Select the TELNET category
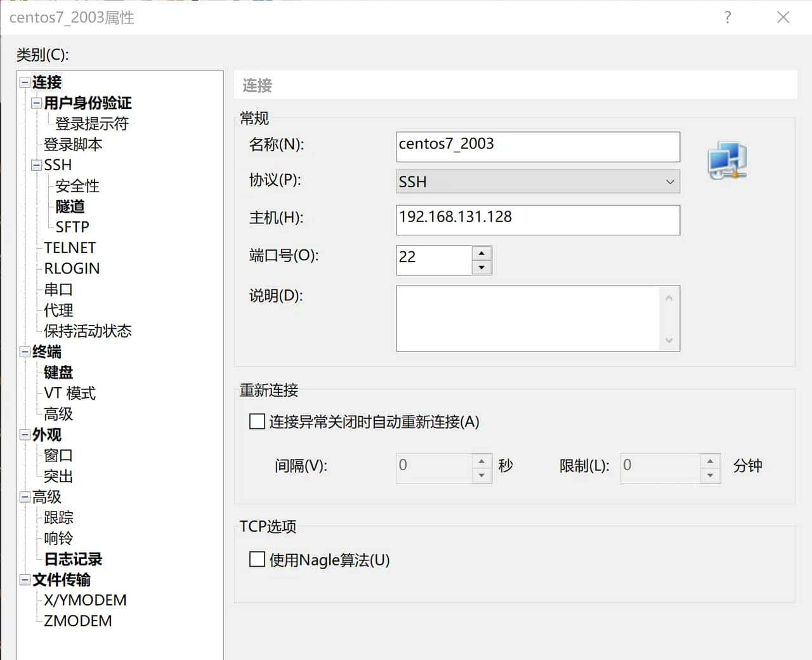The height and width of the screenshot is (660, 812). [x=69, y=247]
